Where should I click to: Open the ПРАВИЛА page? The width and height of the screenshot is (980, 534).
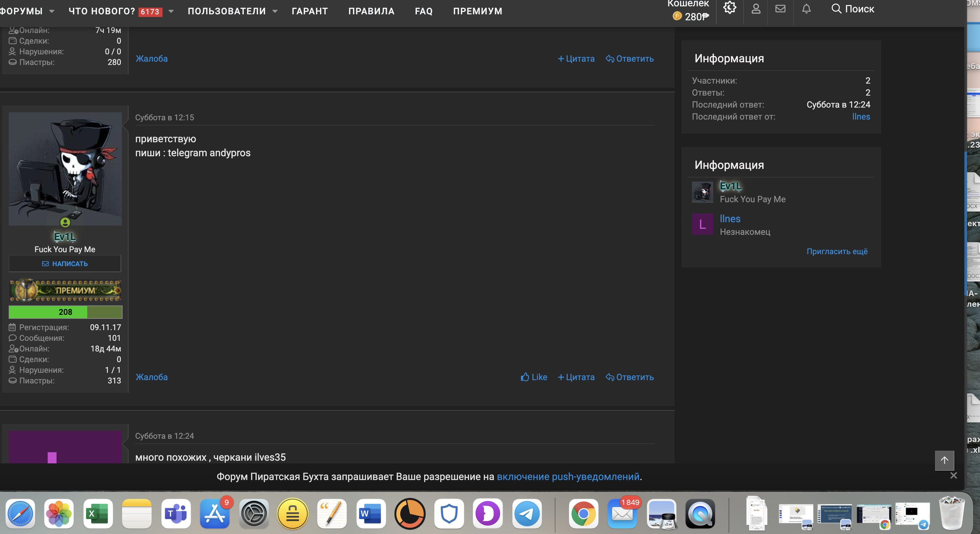[371, 11]
